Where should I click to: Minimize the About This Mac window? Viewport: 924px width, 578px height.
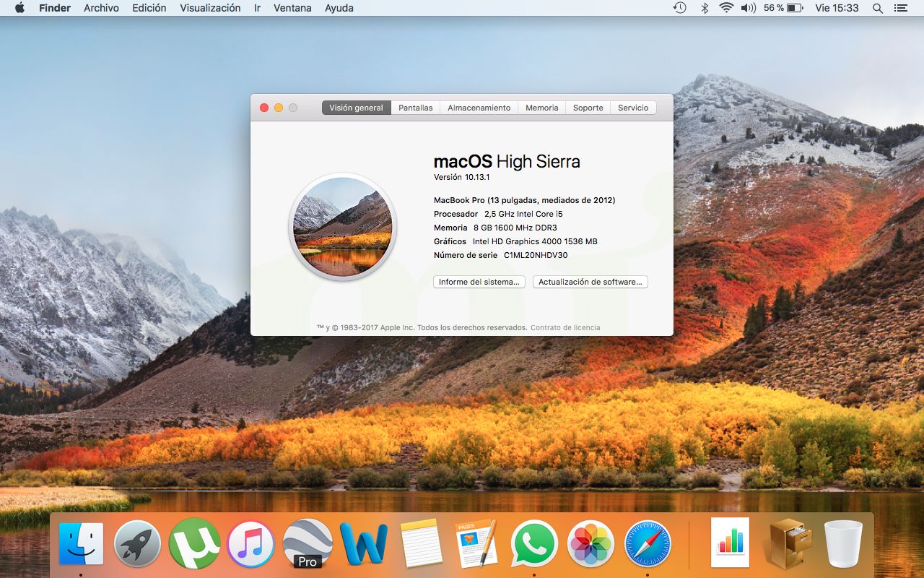click(279, 108)
